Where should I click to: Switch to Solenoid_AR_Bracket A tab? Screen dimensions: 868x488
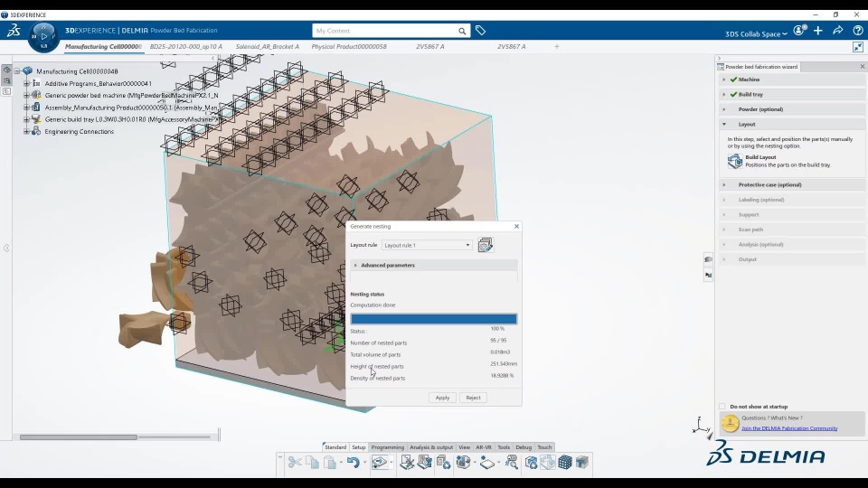click(268, 46)
